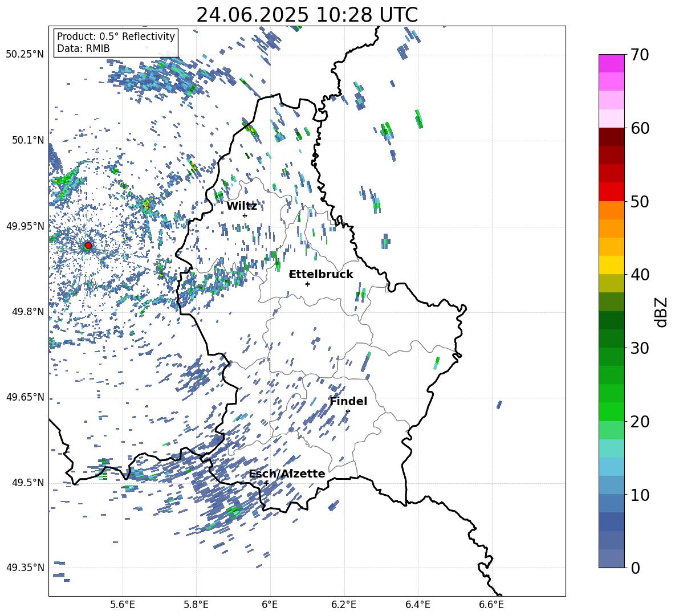This screenshot has width=675, height=616.
Task: Click the 49.35°N latitude tick label
Action: click(x=25, y=568)
